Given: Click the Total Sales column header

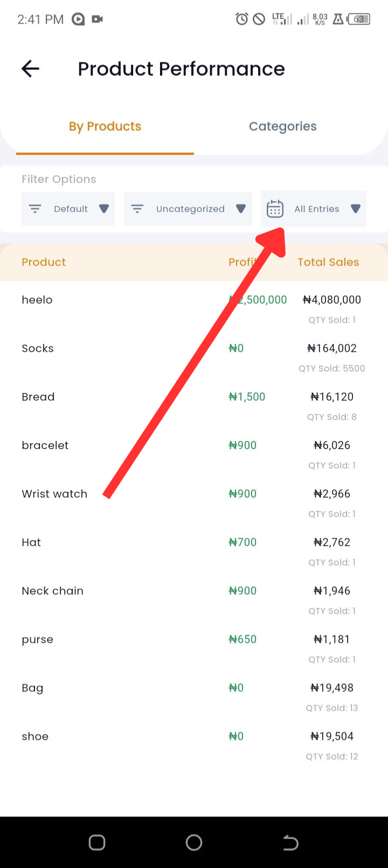Looking at the screenshot, I should coord(328,262).
